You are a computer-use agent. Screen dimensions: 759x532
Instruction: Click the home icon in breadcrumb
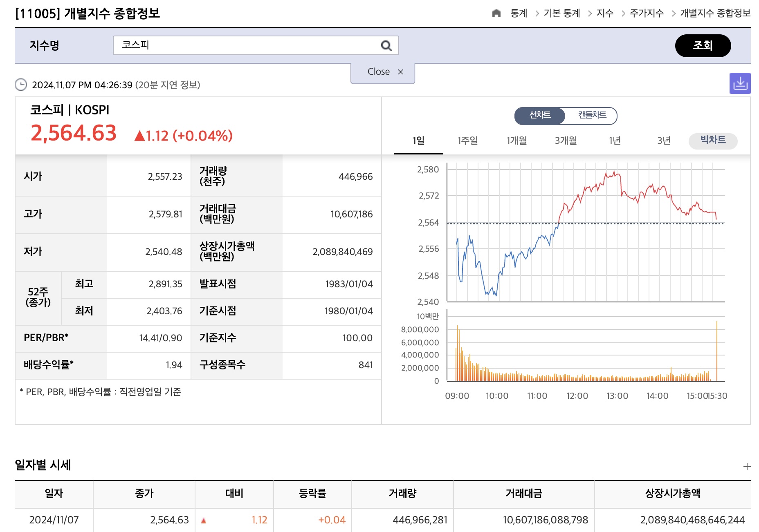[x=496, y=13]
